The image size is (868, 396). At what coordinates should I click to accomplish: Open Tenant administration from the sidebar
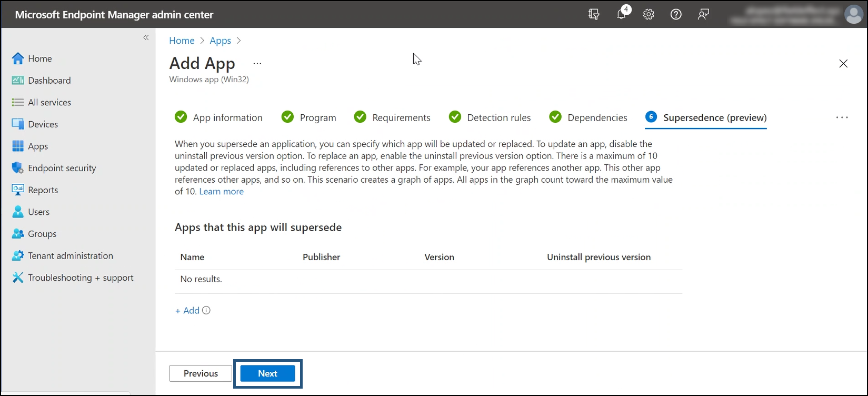[71, 255]
